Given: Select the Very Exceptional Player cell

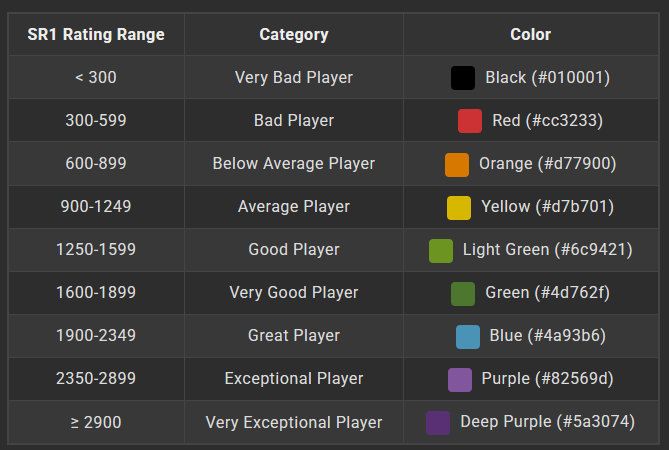Looking at the screenshot, I should point(294,422).
